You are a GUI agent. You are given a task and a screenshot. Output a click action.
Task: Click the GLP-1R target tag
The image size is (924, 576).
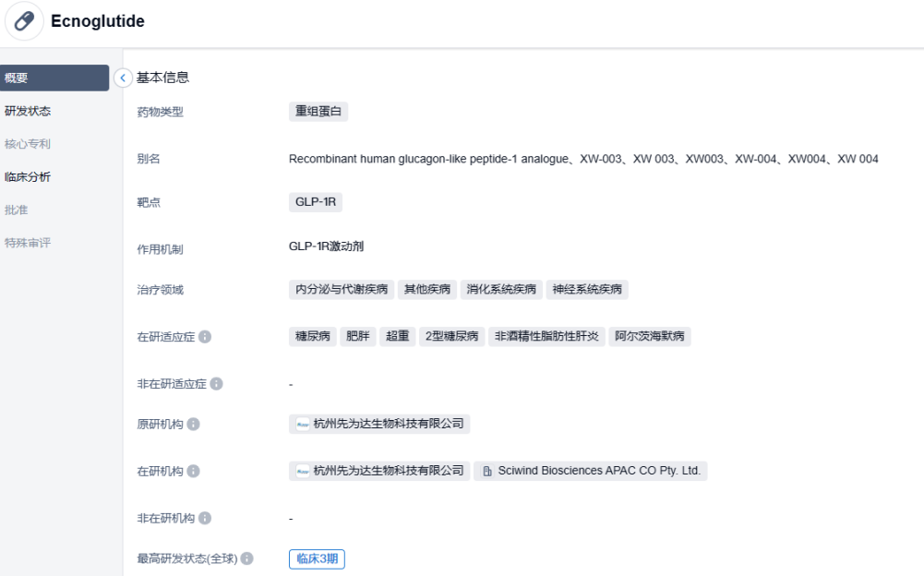click(x=316, y=202)
